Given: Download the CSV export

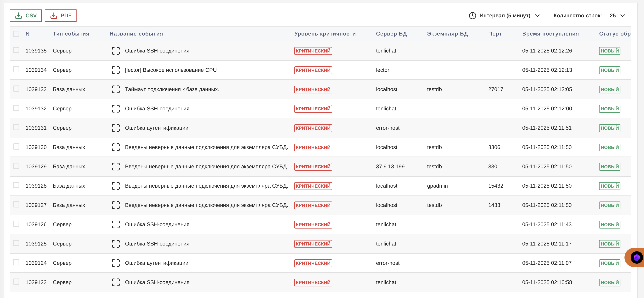Looking at the screenshot, I should [26, 15].
